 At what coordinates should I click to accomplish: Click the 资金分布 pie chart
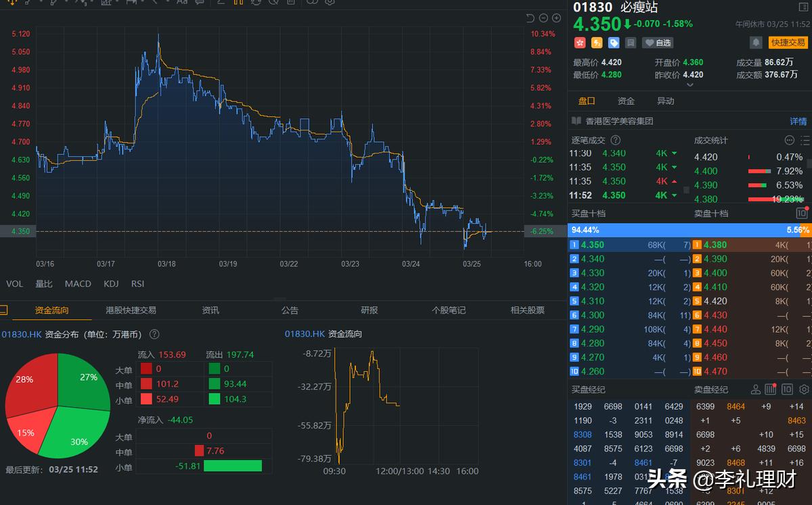58,406
